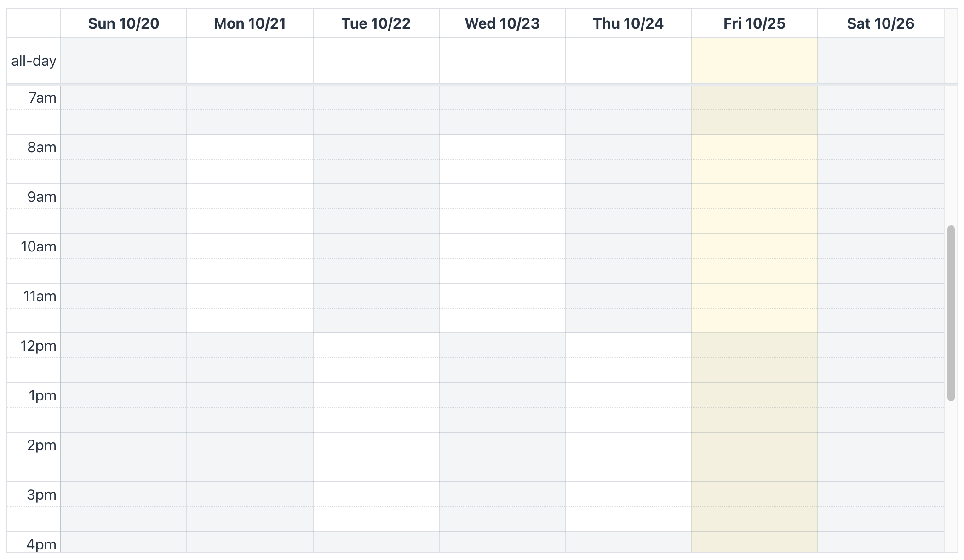Open the Thu 10/24 day header
964x560 pixels.
pyautogui.click(x=628, y=23)
